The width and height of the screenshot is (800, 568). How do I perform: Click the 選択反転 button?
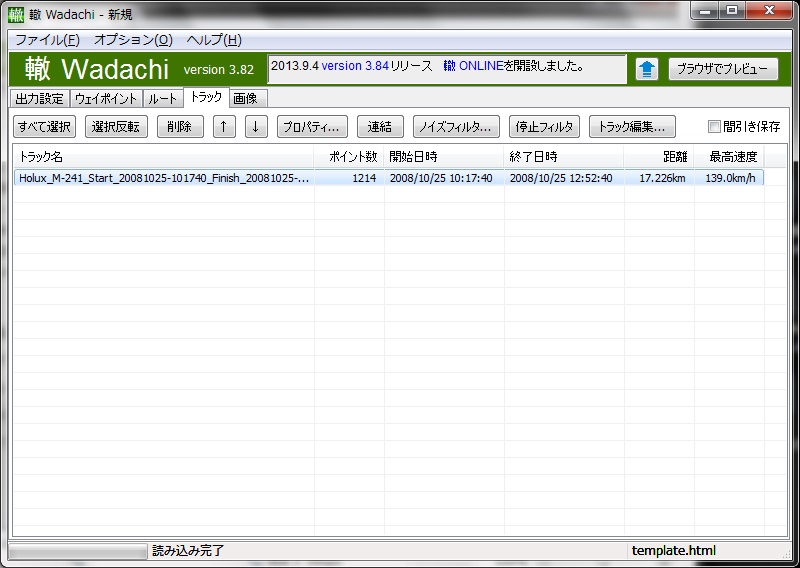tap(116, 127)
